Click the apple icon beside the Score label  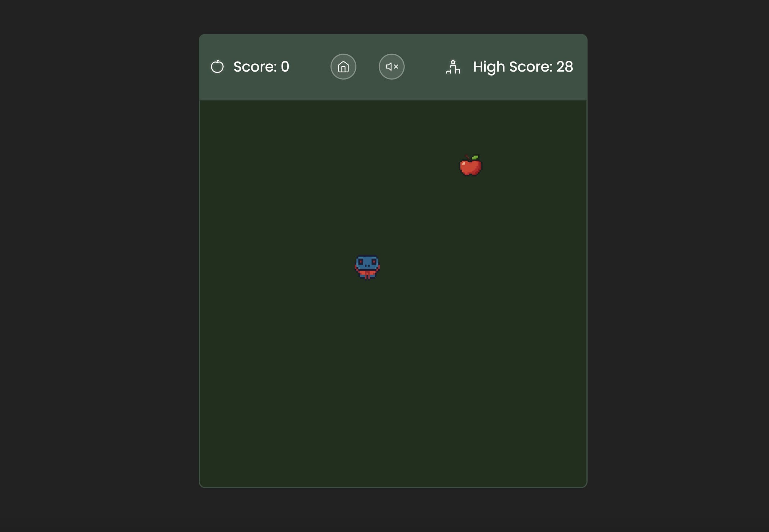pyautogui.click(x=217, y=66)
